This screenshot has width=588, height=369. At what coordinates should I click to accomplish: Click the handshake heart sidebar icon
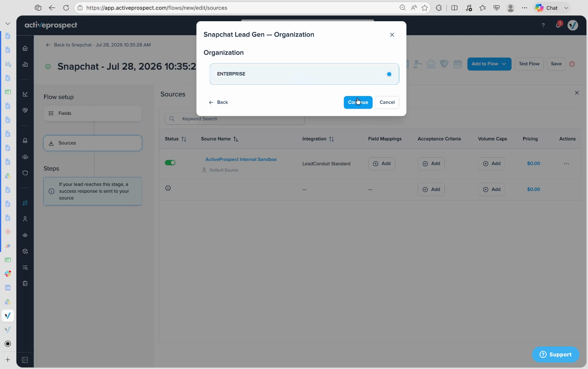coord(25,110)
